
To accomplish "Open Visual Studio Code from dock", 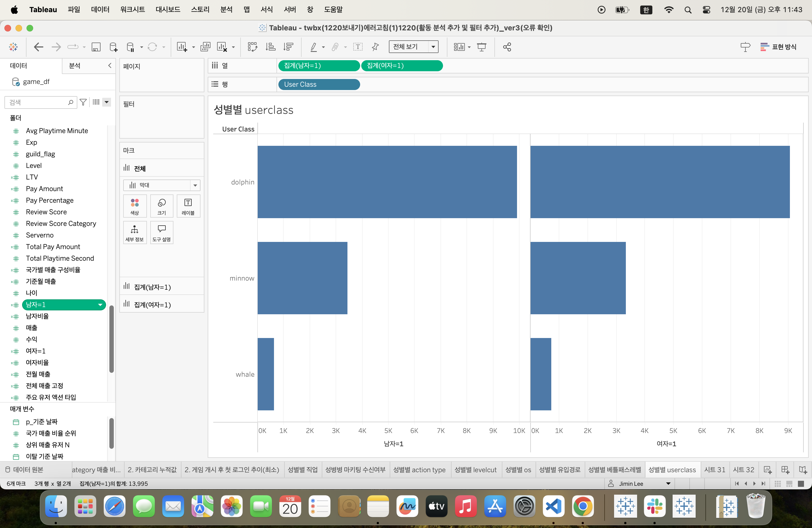I will coord(553,506).
